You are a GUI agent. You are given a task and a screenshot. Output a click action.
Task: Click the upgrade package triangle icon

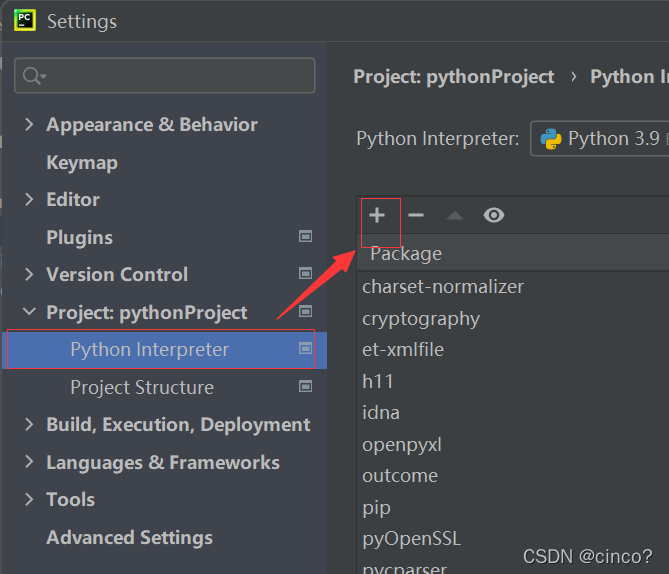455,216
